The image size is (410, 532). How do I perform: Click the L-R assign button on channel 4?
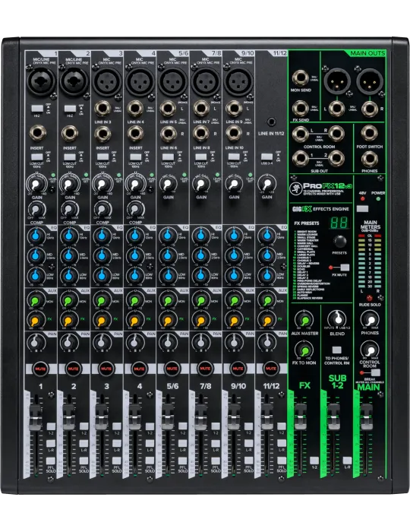click(x=150, y=443)
